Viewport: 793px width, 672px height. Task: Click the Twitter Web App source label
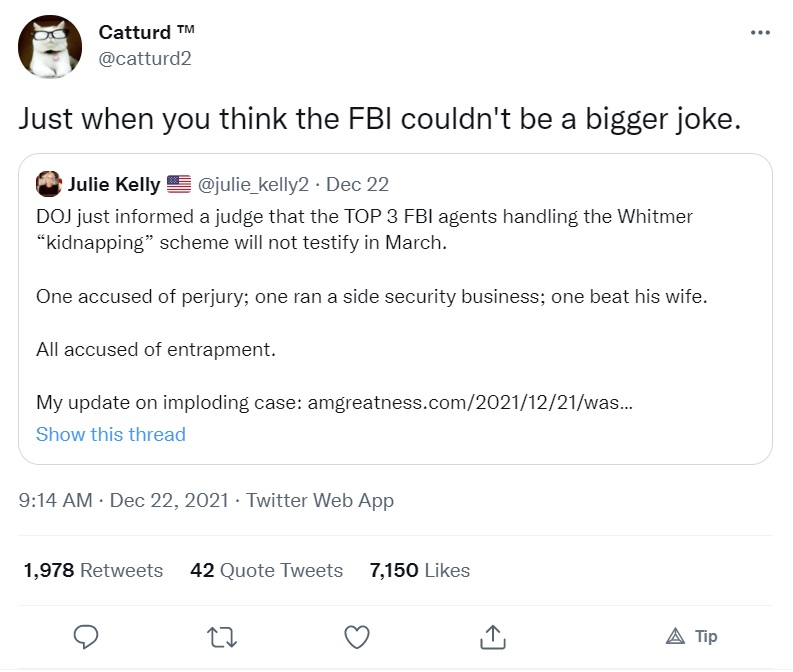point(320,501)
